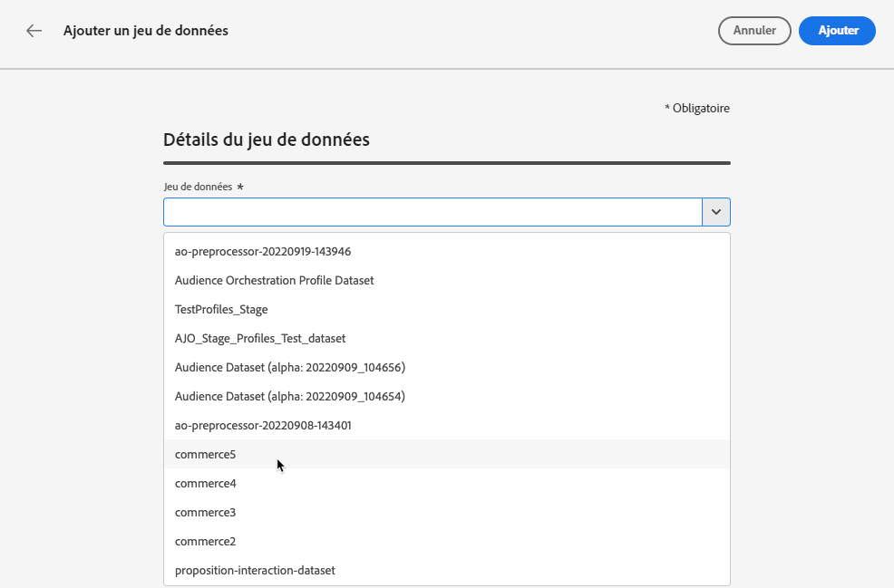This screenshot has height=588, width=894.
Task: Click the back arrow icon
Action: pos(34,31)
